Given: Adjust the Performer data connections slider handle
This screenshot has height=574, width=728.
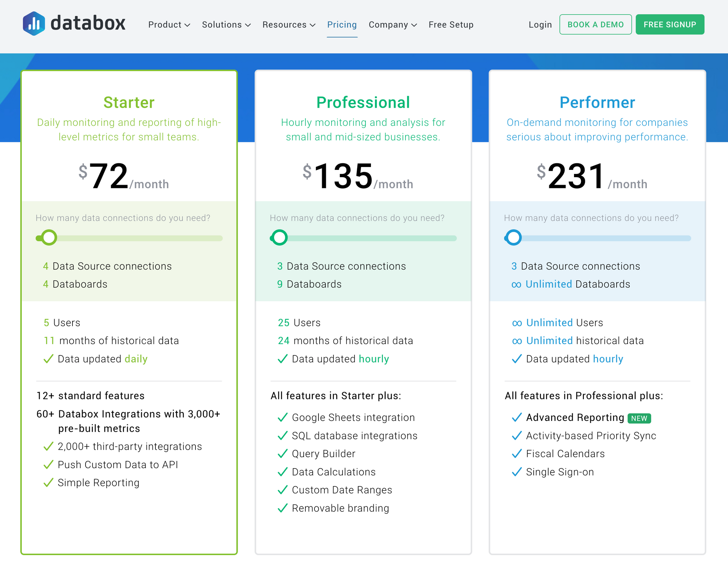Looking at the screenshot, I should (514, 238).
